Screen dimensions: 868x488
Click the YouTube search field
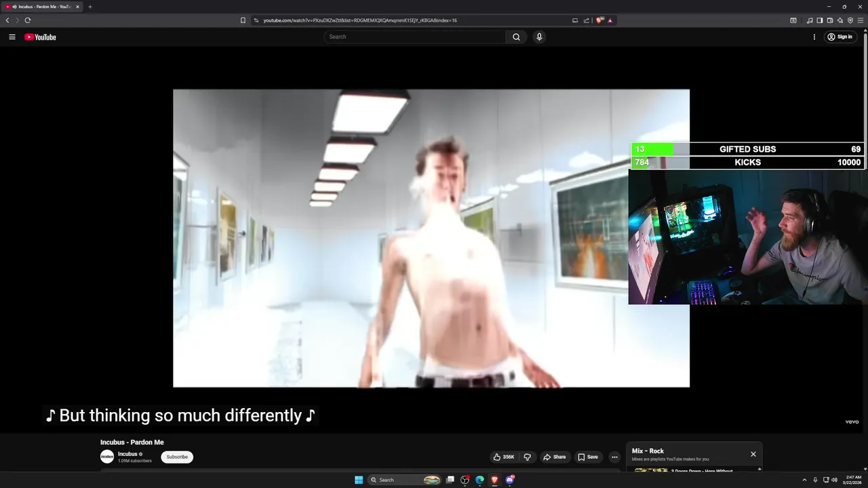(414, 37)
